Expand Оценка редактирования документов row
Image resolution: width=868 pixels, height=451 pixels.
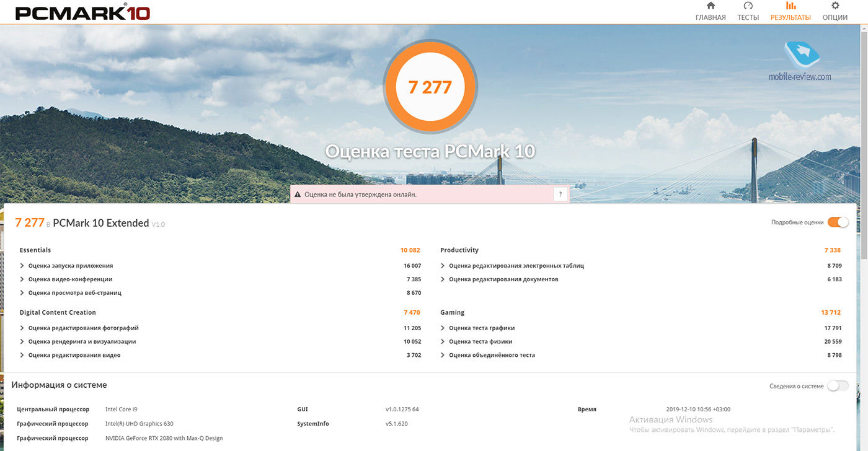click(x=640, y=279)
